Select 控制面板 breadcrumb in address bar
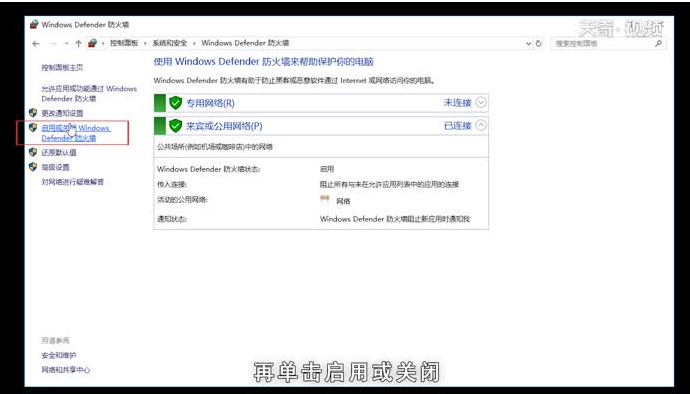Image resolution: width=690 pixels, height=394 pixels. point(124,43)
